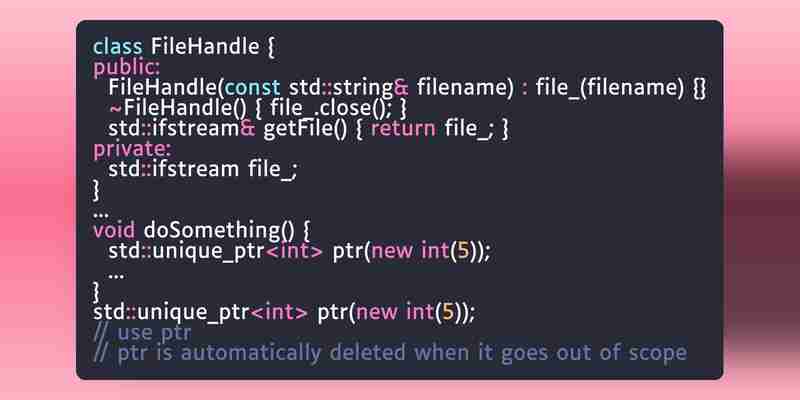Click the 'automatically deleted' comment line

390,353
